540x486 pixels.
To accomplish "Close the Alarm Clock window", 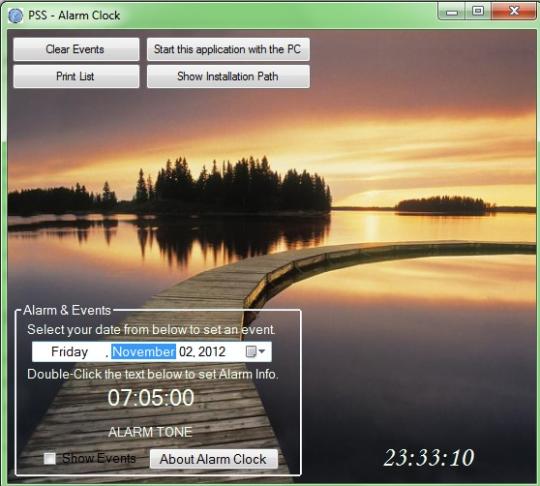I will [x=514, y=11].
